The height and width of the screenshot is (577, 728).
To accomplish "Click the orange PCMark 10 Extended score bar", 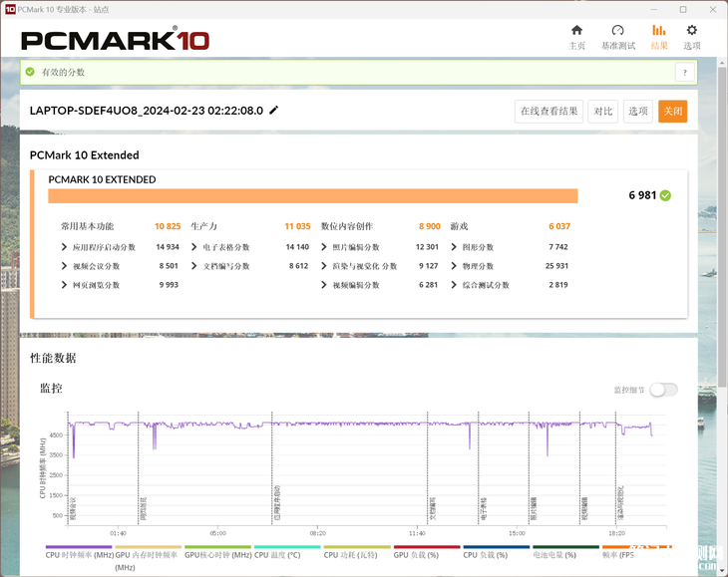I will point(313,195).
